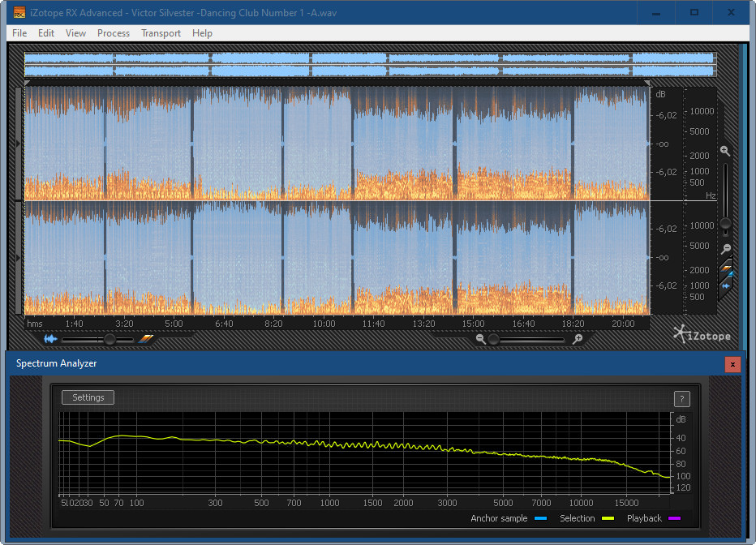Close the Spectrum Analyzer panel
Image resolution: width=756 pixels, height=545 pixels.
(x=732, y=364)
